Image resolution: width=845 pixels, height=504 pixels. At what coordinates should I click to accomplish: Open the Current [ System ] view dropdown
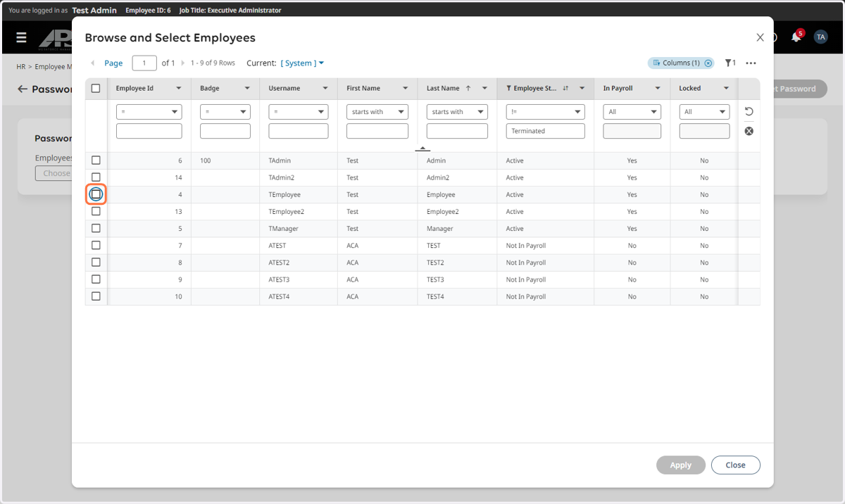[303, 63]
